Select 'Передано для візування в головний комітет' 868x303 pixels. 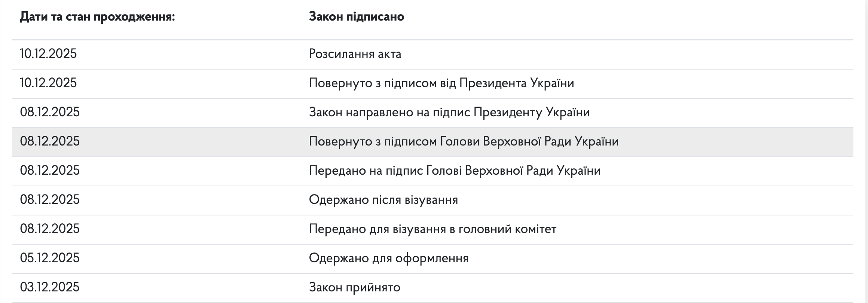point(433,229)
